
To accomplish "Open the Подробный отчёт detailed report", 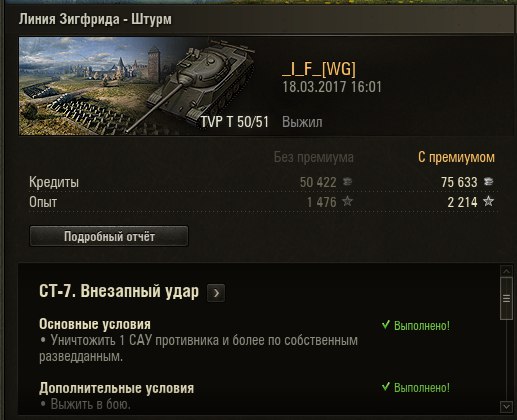I will point(109,236).
